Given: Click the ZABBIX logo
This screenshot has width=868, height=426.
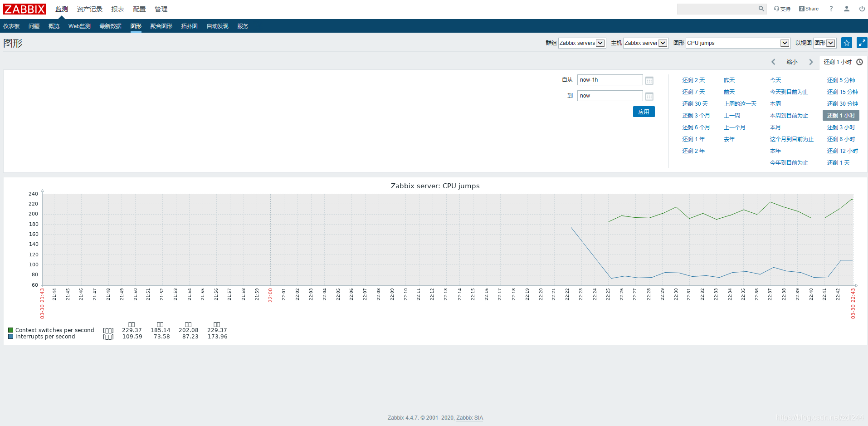Looking at the screenshot, I should coord(24,9).
